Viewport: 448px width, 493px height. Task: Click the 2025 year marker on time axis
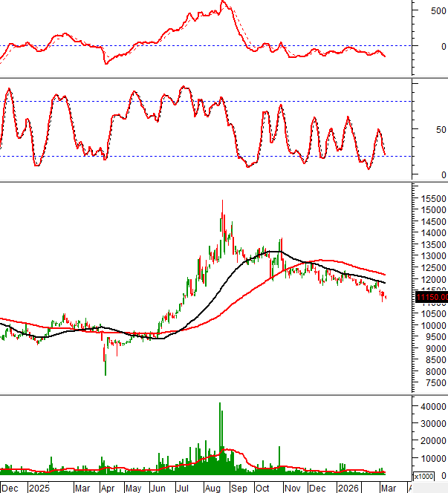click(39, 488)
